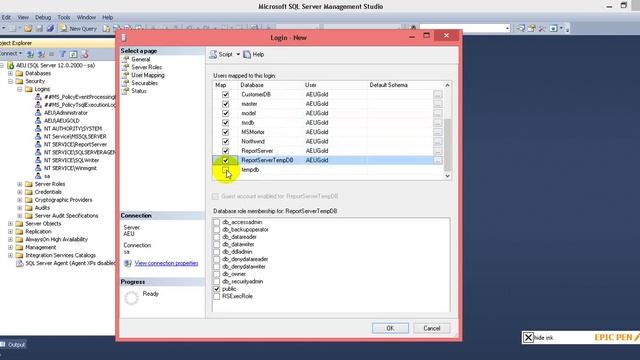Image resolution: width=640 pixels, height=360 pixels.
Task: Enable the db_owner role checkbox
Action: (216, 274)
